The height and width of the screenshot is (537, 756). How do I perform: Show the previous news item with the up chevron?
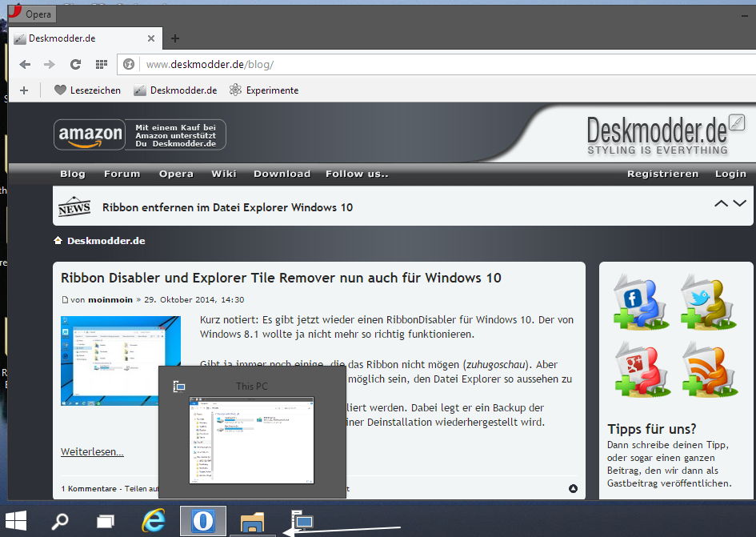[x=721, y=203]
